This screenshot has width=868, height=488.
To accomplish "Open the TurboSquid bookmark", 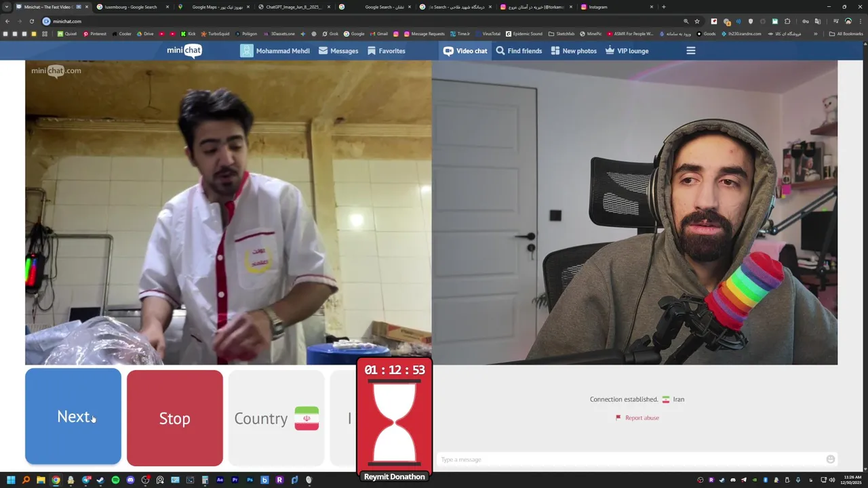I will (x=215, y=34).
